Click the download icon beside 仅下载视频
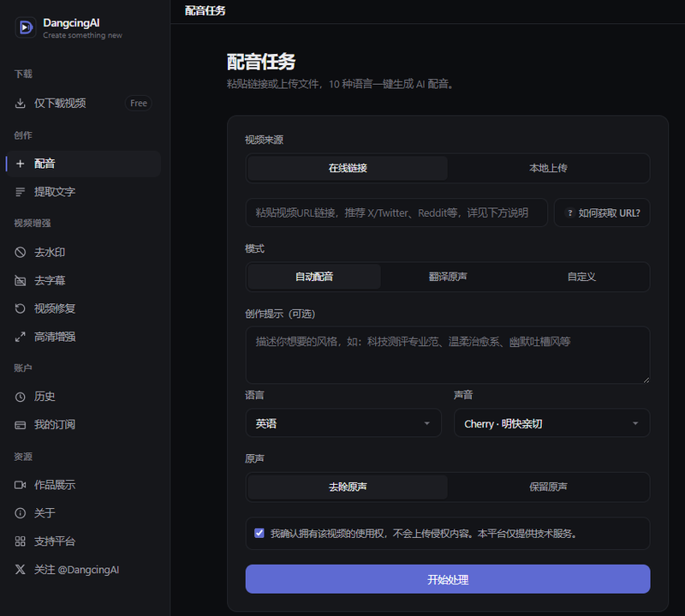The height and width of the screenshot is (616, 685). (20, 103)
